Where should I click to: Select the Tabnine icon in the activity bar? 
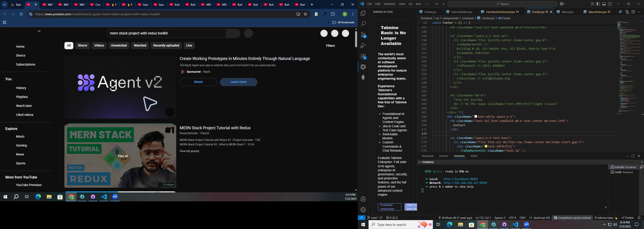363,67
